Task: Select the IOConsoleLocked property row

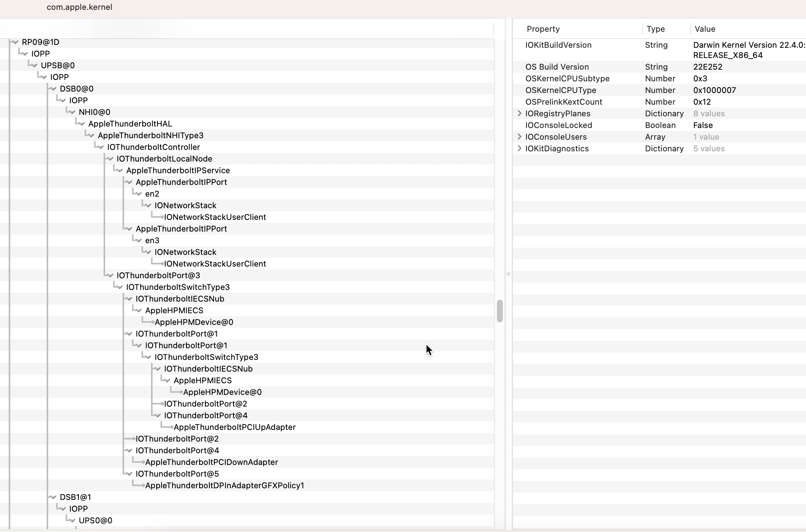Action: pos(558,125)
